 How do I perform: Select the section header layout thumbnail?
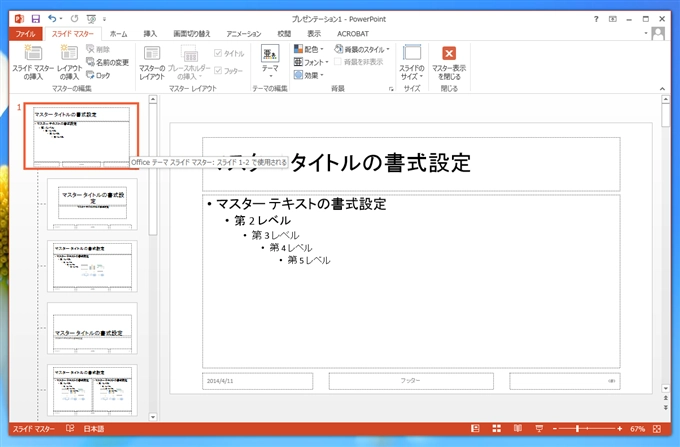click(x=92, y=328)
